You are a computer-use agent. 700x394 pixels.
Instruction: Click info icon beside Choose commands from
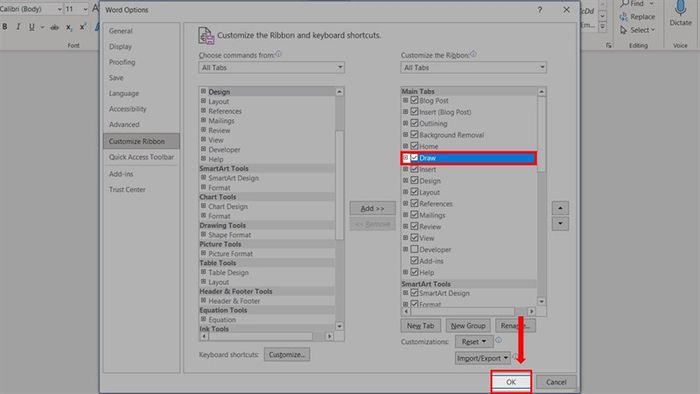pos(278,54)
